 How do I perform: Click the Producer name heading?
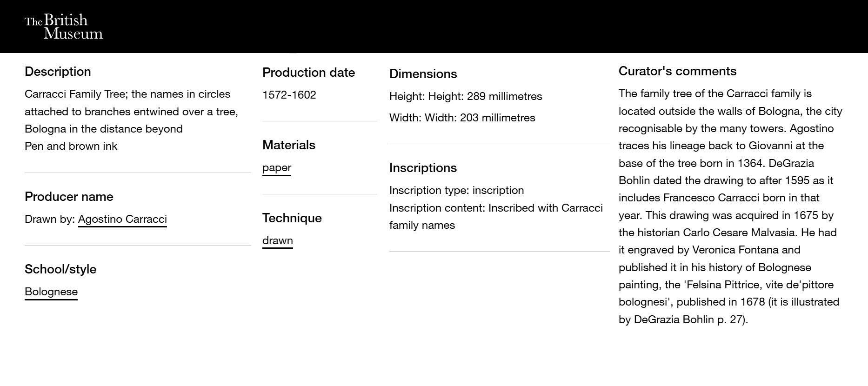(69, 197)
